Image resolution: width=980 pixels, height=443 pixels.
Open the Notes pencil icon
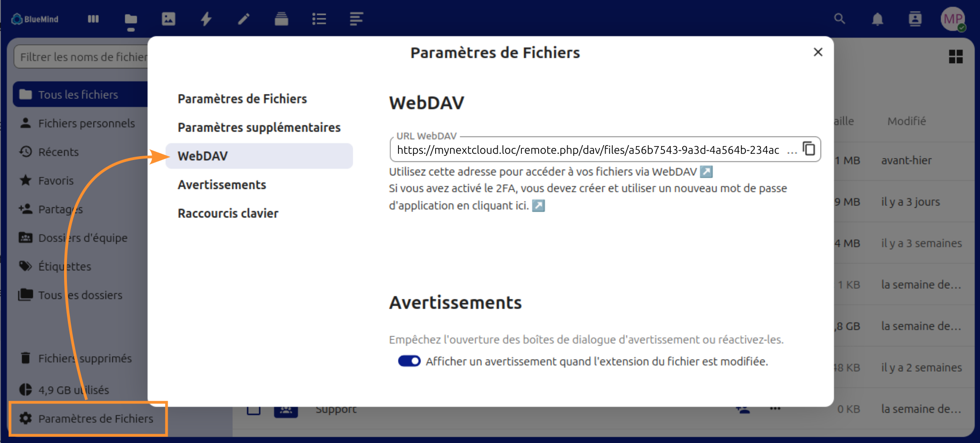(244, 19)
